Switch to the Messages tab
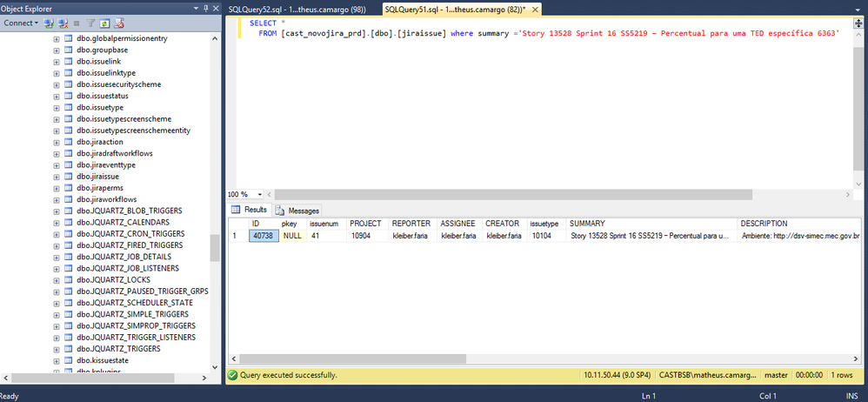 click(297, 211)
